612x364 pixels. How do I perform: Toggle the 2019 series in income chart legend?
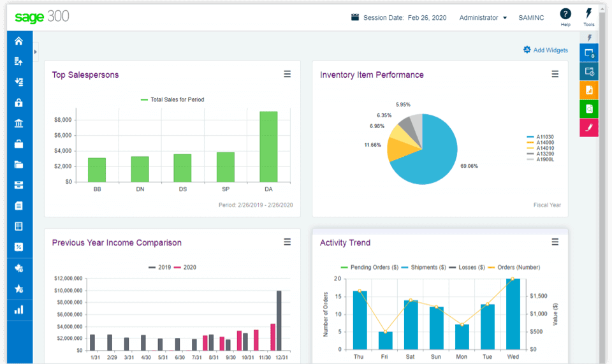(159, 267)
